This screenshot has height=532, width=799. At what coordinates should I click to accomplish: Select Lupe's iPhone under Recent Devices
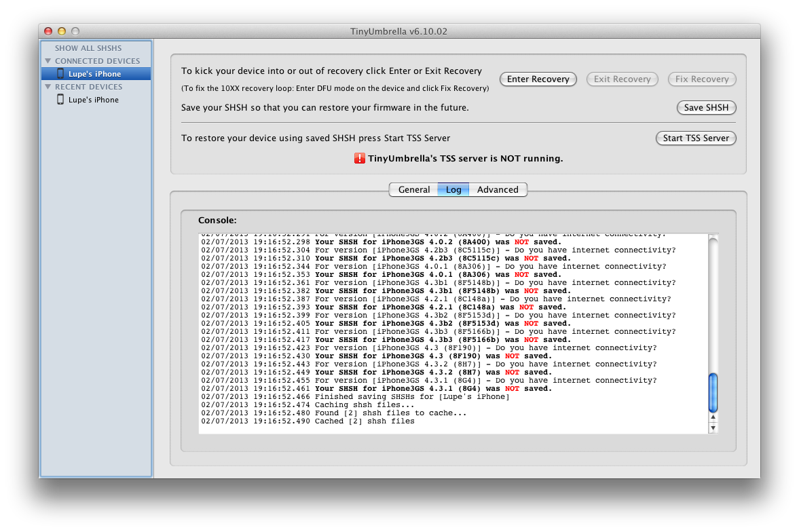(96, 100)
